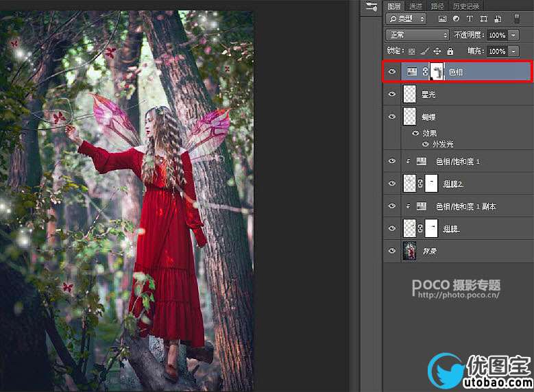The width and height of the screenshot is (534, 392).
Task: Click mask link icon on 翅膀 layer
Action: 420,228
